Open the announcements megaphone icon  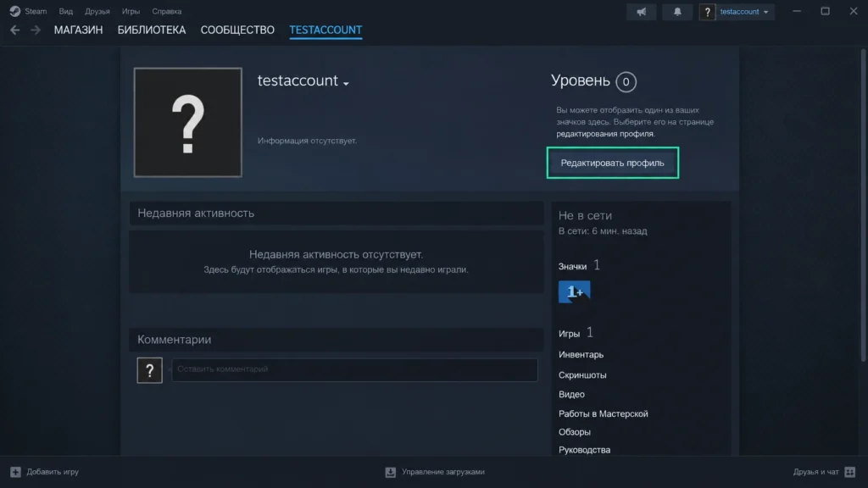[x=641, y=12]
